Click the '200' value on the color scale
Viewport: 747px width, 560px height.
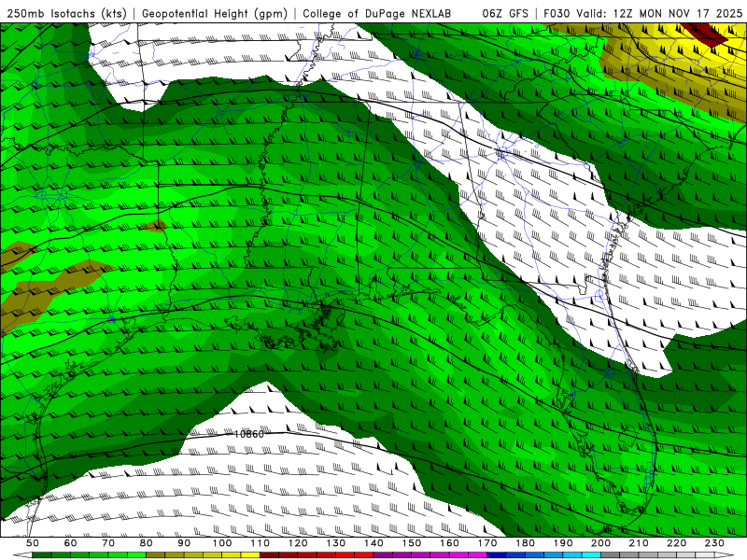tap(600, 543)
